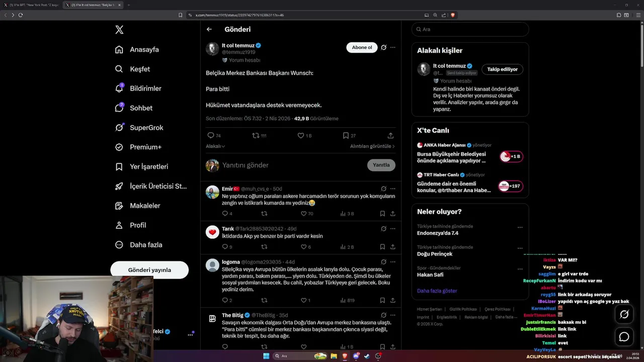
Task: Like Tarık's reply showing 6
Action: click(305, 247)
